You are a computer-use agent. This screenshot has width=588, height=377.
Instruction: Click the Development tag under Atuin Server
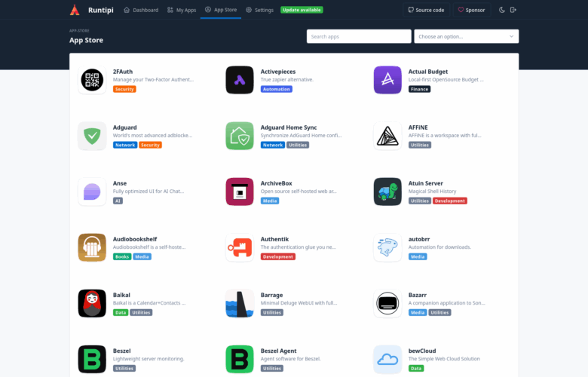pos(449,201)
